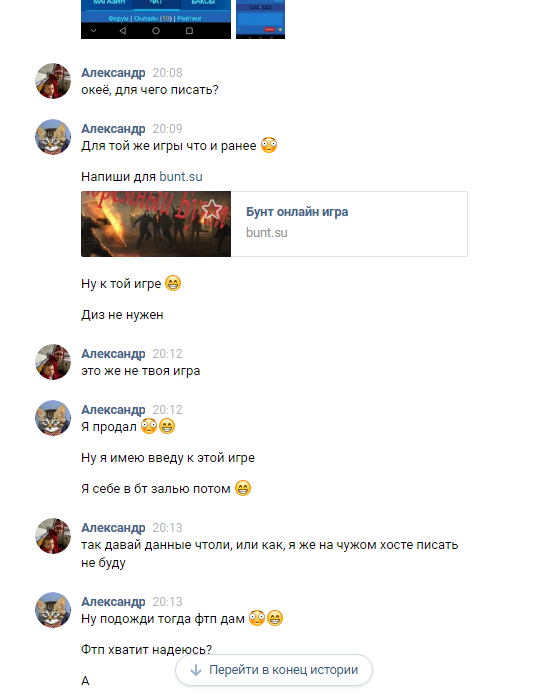Click the man-with-child avatar at 20:08 message
Image resolution: width=545 pixels, height=696 pixels.
53,81
